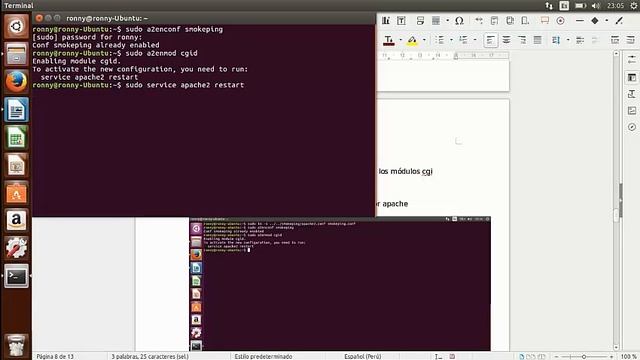Insert field in Writer toolbar
640x360 pixels.
[436, 20]
